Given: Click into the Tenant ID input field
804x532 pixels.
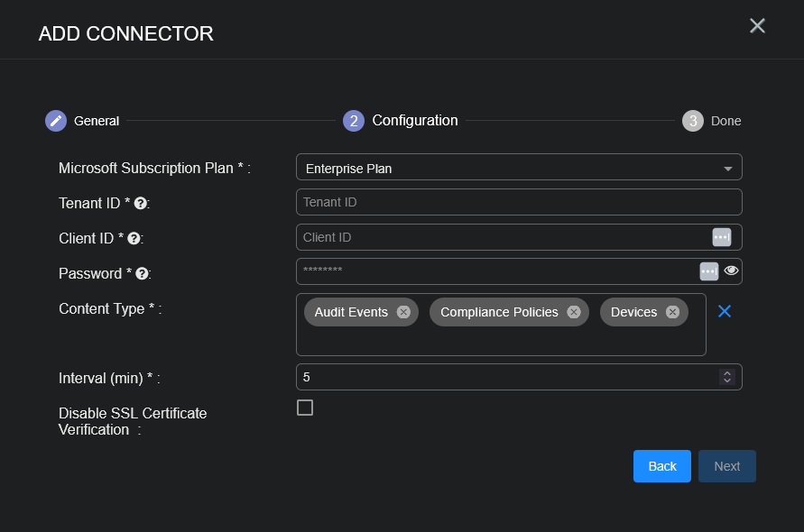Looking at the screenshot, I should point(519,202).
